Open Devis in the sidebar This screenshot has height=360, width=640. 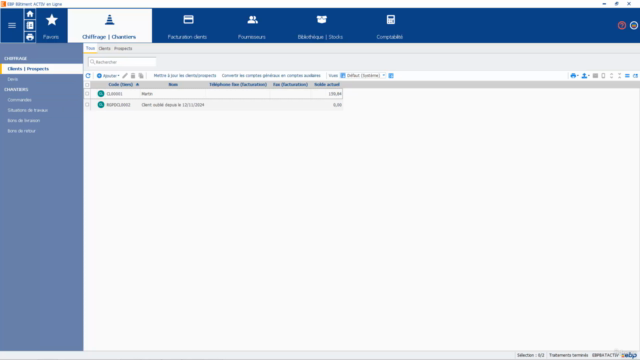(13, 79)
